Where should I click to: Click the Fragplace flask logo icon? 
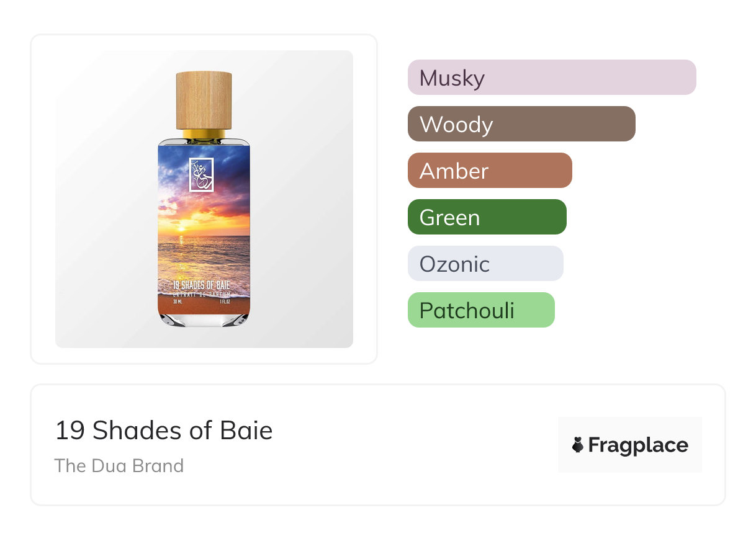pyautogui.click(x=578, y=445)
